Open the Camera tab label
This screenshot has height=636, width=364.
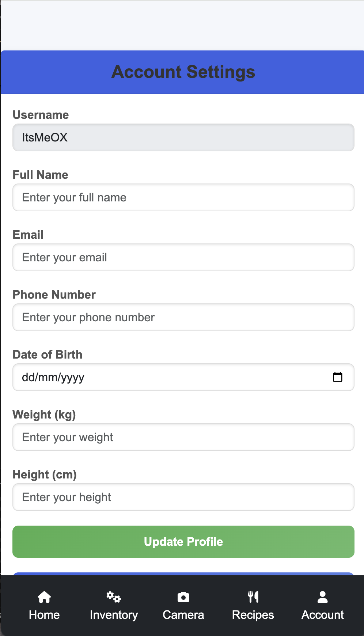coord(183,615)
